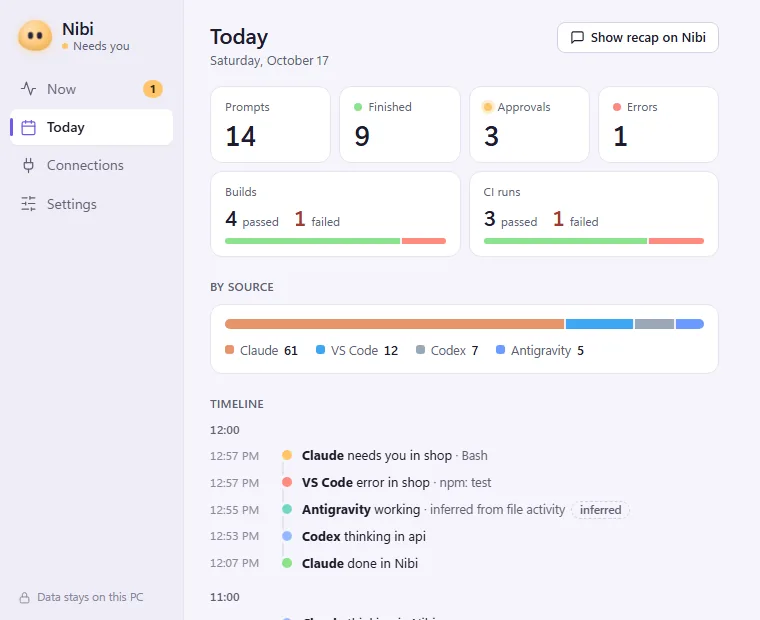The height and width of the screenshot is (620, 760).
Task: Click the CI runs summary card
Action: tap(594, 214)
